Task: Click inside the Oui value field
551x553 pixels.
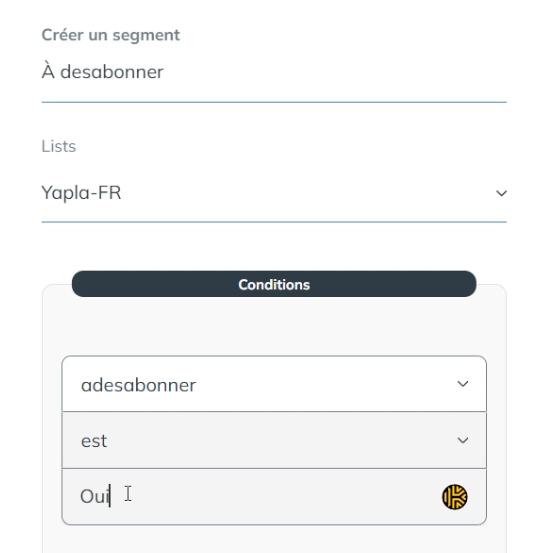Action: [x=274, y=497]
